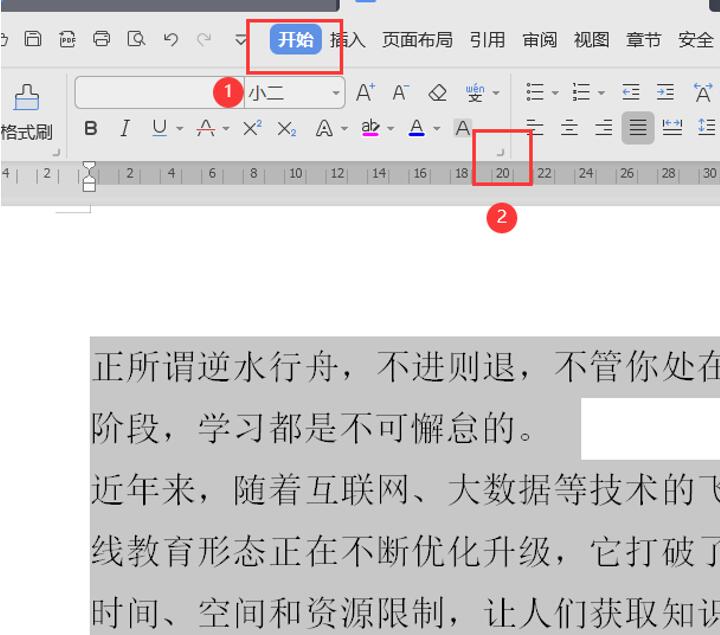The image size is (720, 635).
Task: Click the line starting 线教育形态正在不断
Action: point(405,551)
